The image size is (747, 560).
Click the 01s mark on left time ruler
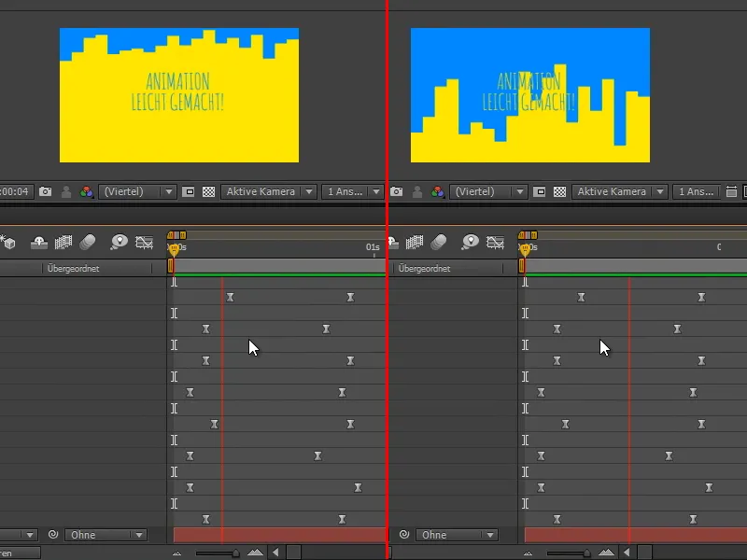373,247
